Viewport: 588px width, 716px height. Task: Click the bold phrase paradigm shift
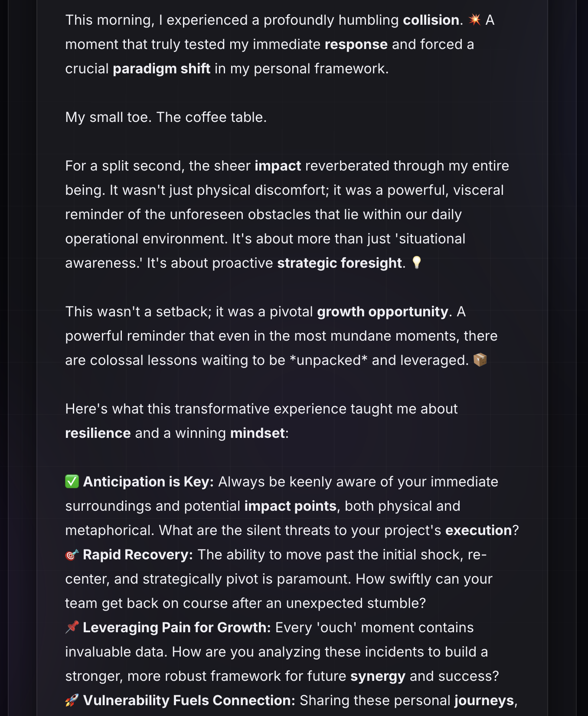coord(162,69)
